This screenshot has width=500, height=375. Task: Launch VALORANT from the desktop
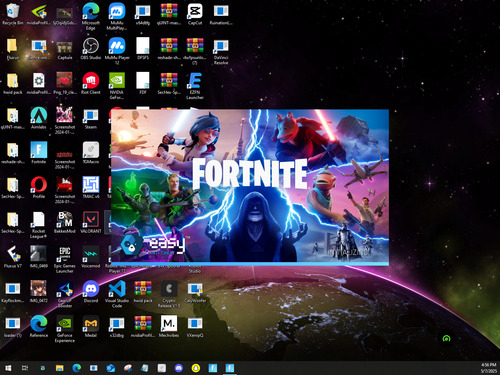(91, 222)
